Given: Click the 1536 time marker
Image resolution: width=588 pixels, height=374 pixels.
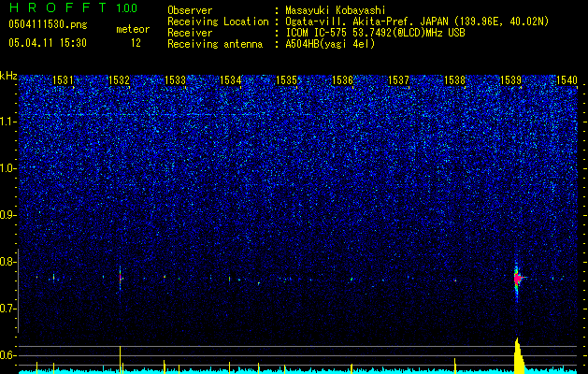Looking at the screenshot, I should point(343,79).
